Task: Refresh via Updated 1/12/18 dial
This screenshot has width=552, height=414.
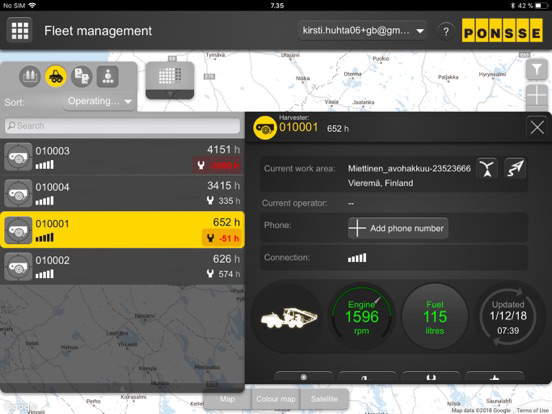Action: (508, 317)
